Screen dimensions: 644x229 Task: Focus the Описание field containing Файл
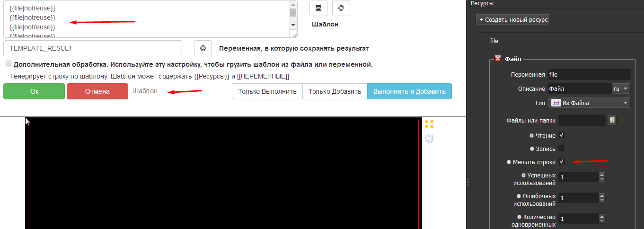click(x=580, y=88)
